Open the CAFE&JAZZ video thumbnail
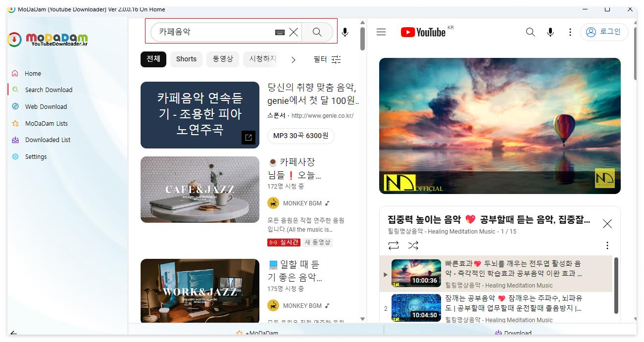The height and width of the screenshot is (342, 644). (x=200, y=190)
